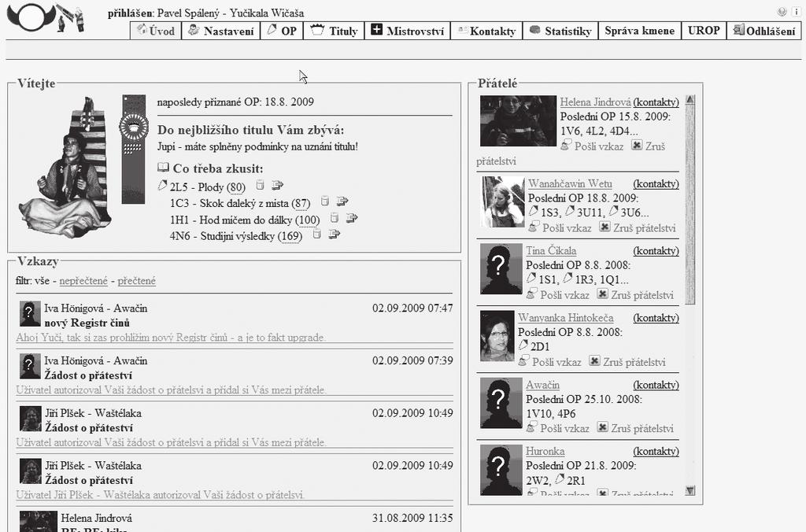Screen dimensions: 806x532
Task: Click the document icon for 1H1 Hod míčem
Action: click(x=335, y=218)
